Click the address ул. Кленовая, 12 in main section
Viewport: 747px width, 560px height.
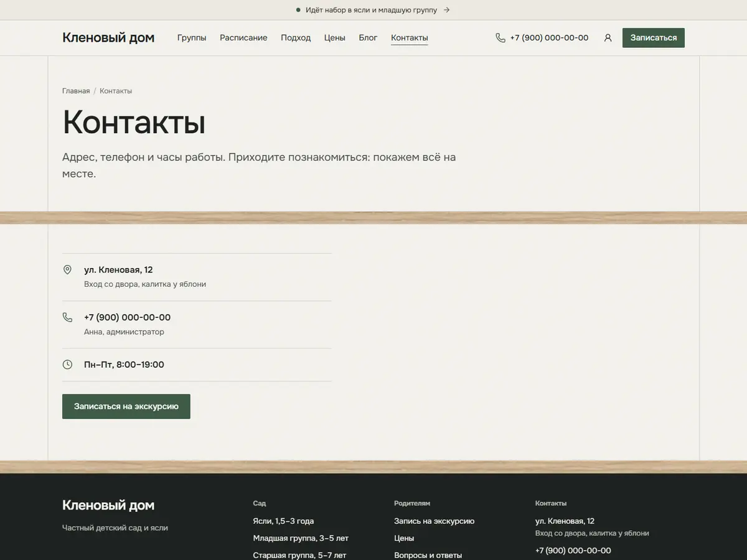coord(118,270)
